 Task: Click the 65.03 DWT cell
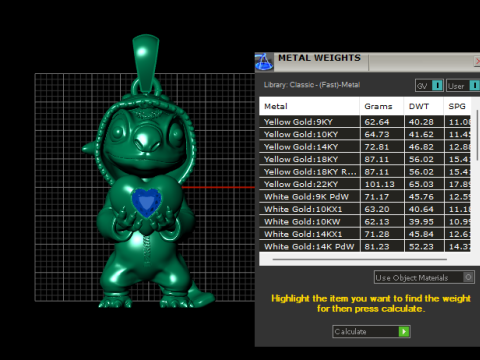click(x=424, y=184)
